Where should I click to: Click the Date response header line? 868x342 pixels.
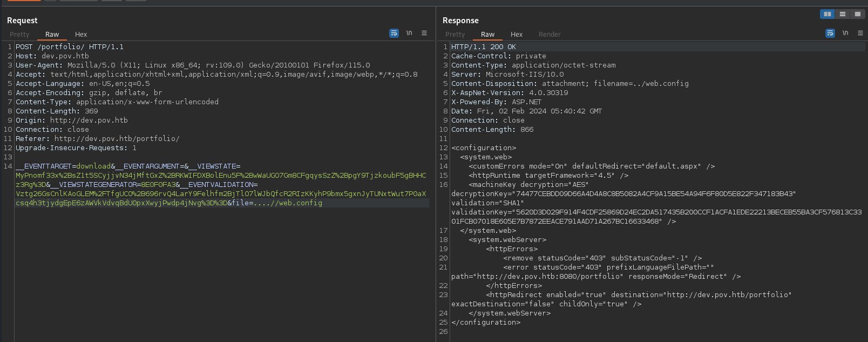[527, 111]
